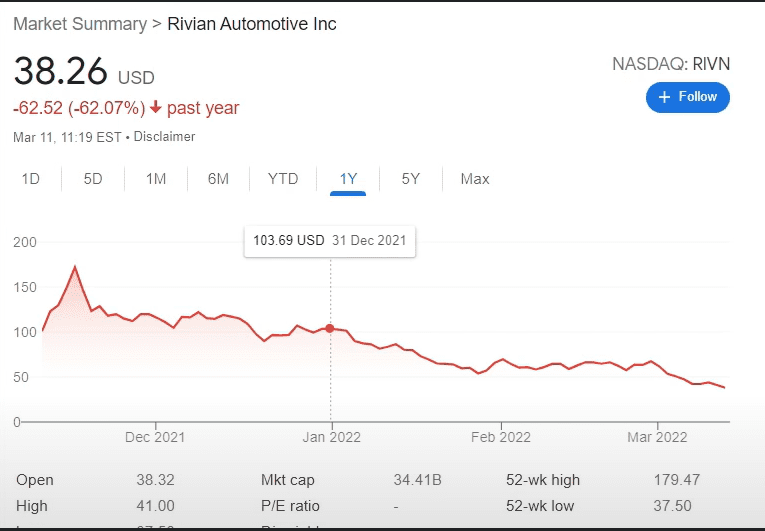Select the 5D time range tab
This screenshot has width=765, height=531.
[x=93, y=179]
